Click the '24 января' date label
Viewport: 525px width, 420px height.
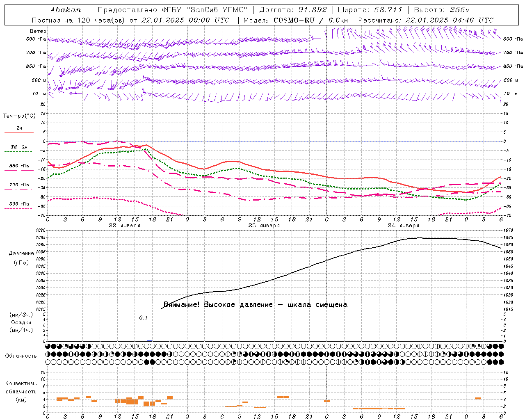(x=403, y=226)
